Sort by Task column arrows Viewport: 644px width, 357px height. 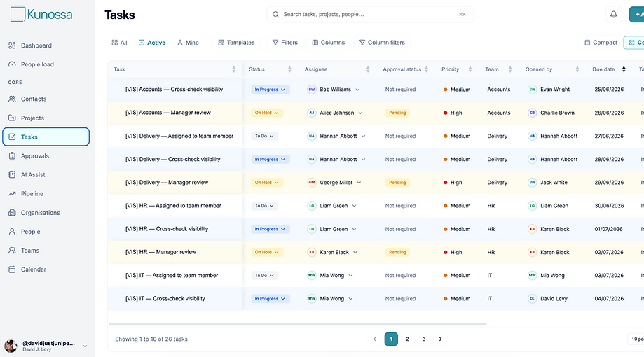tap(233, 69)
